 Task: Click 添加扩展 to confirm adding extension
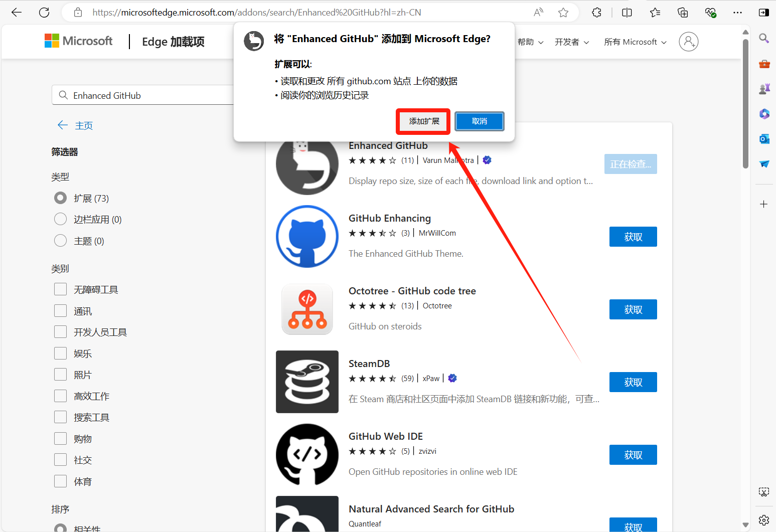(x=423, y=121)
